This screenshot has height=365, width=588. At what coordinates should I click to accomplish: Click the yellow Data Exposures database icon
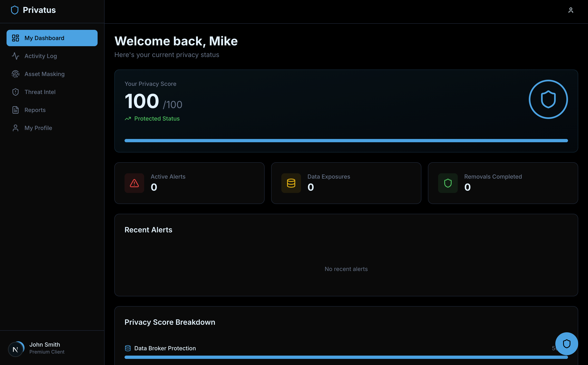[x=291, y=183]
